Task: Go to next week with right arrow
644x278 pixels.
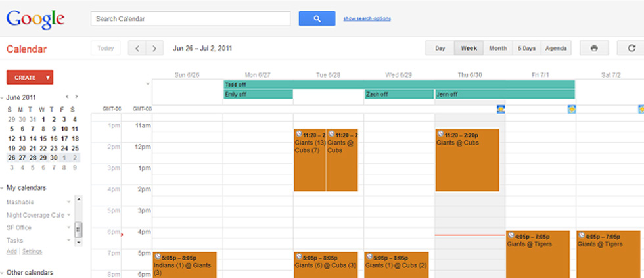Action: tap(154, 48)
